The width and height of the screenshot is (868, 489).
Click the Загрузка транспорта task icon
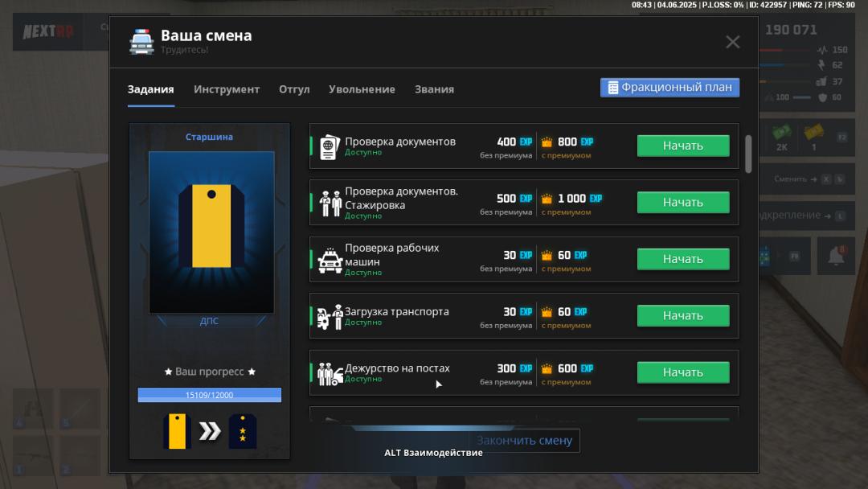(x=330, y=317)
